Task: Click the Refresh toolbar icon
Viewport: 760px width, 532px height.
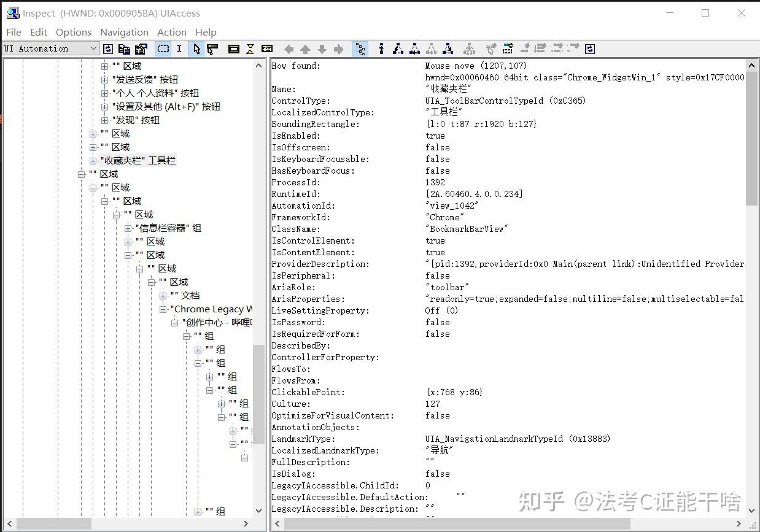Action: coord(108,48)
